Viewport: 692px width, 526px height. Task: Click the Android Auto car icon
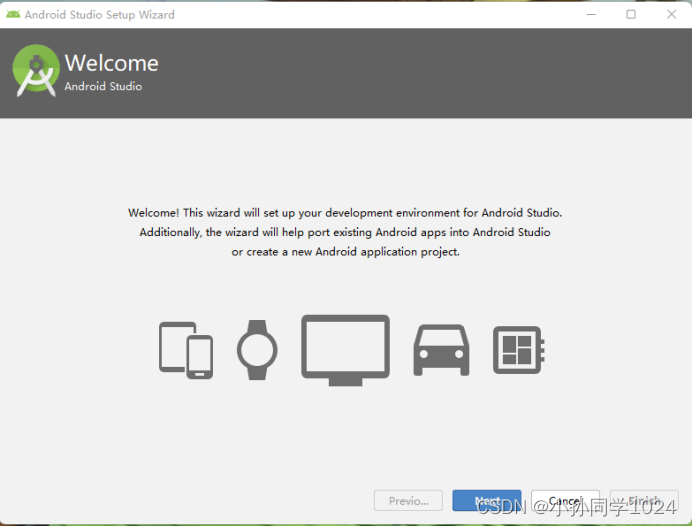tap(441, 350)
